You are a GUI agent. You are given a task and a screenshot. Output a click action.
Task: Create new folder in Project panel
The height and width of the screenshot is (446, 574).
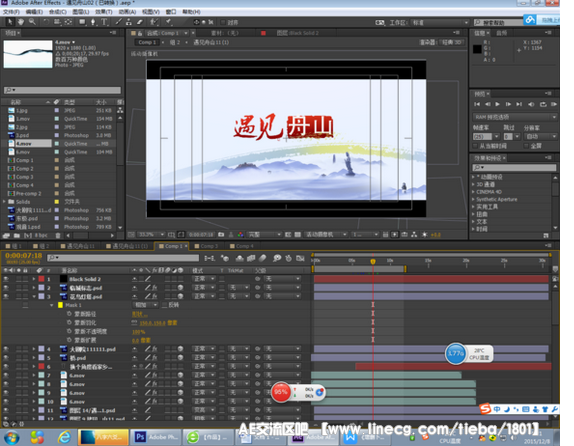pyautogui.click(x=17, y=235)
